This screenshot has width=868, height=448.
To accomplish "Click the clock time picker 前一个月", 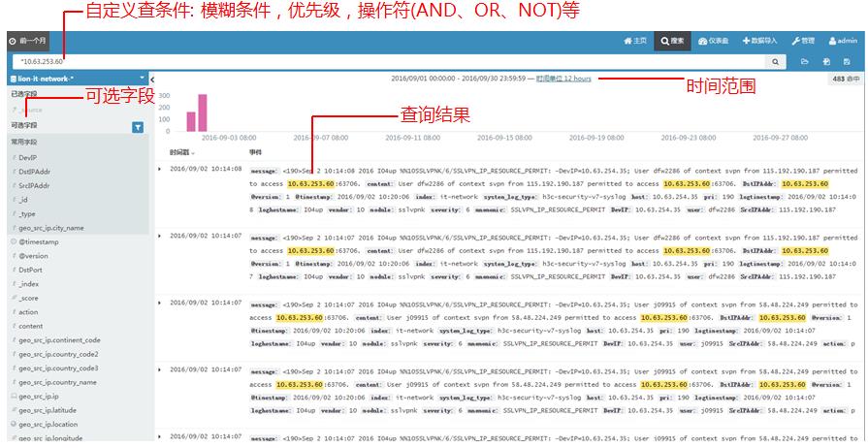I will coord(27,42).
